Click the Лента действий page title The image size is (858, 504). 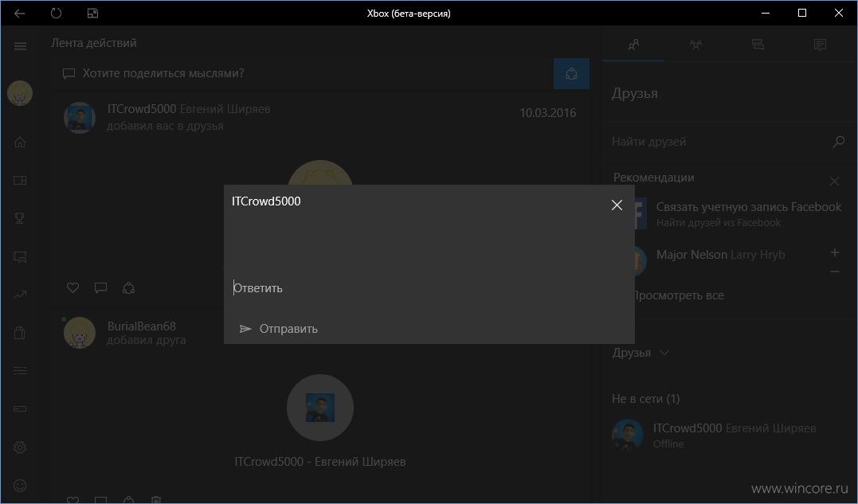click(x=93, y=43)
